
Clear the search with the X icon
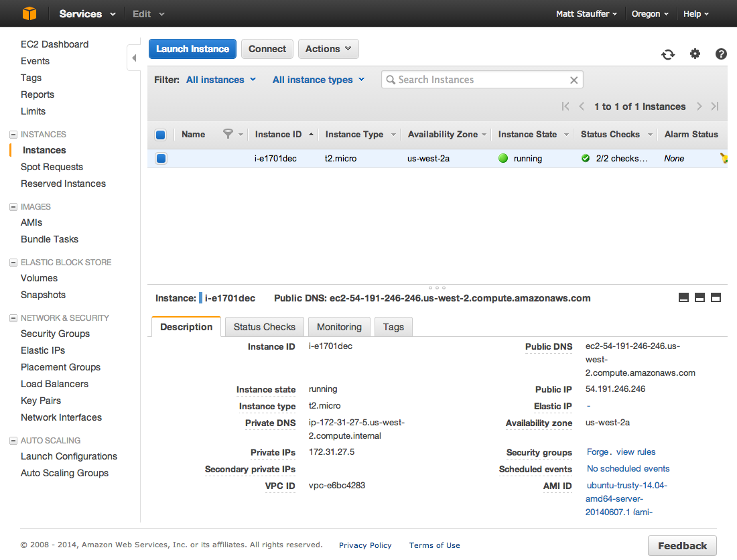574,80
